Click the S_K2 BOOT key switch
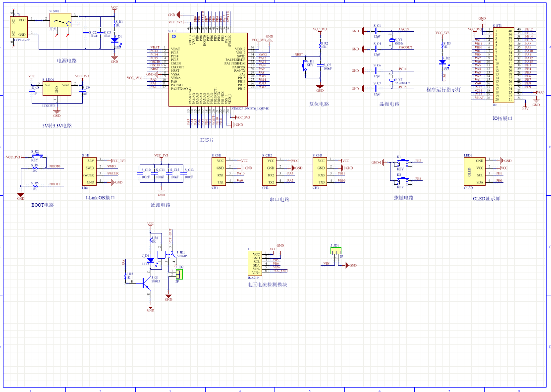Viewport: 551px width, 392px height. click(x=37, y=156)
